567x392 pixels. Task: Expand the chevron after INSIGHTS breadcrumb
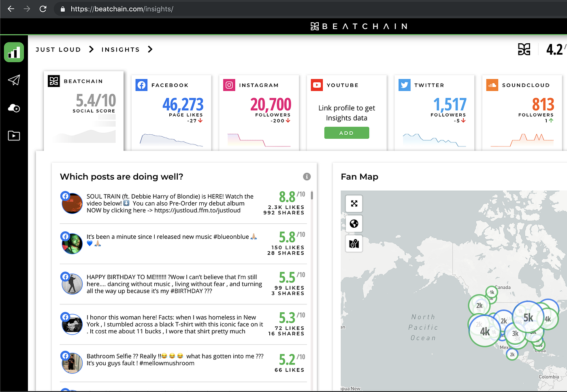pyautogui.click(x=150, y=49)
